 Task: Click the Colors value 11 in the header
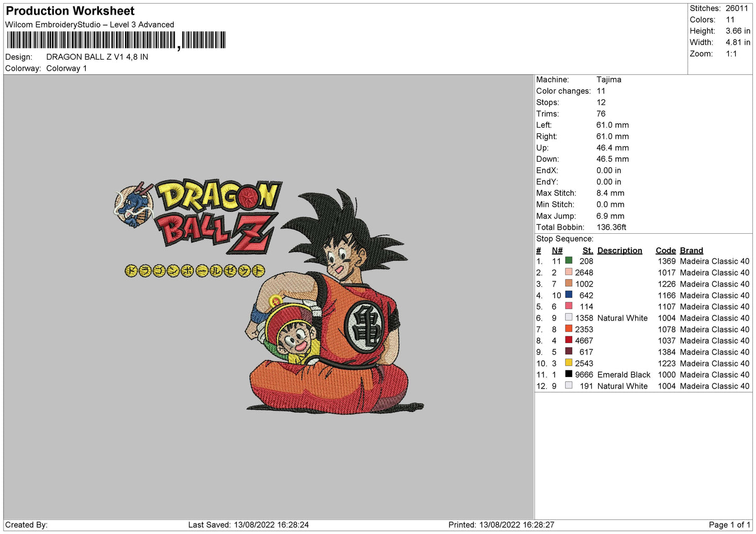(x=730, y=20)
